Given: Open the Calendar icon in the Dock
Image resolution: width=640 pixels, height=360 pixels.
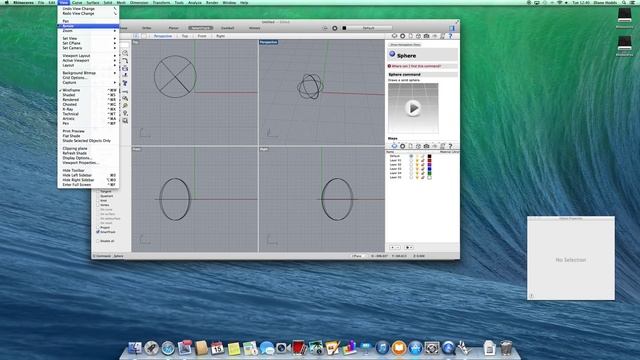Looking at the screenshot, I should (x=218, y=348).
